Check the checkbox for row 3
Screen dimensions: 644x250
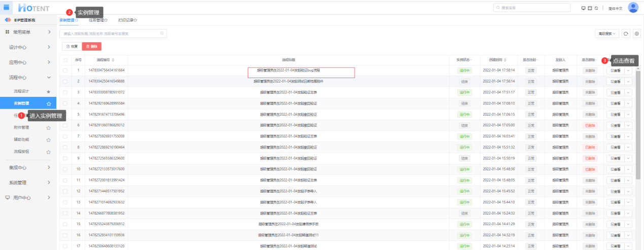[x=65, y=92]
